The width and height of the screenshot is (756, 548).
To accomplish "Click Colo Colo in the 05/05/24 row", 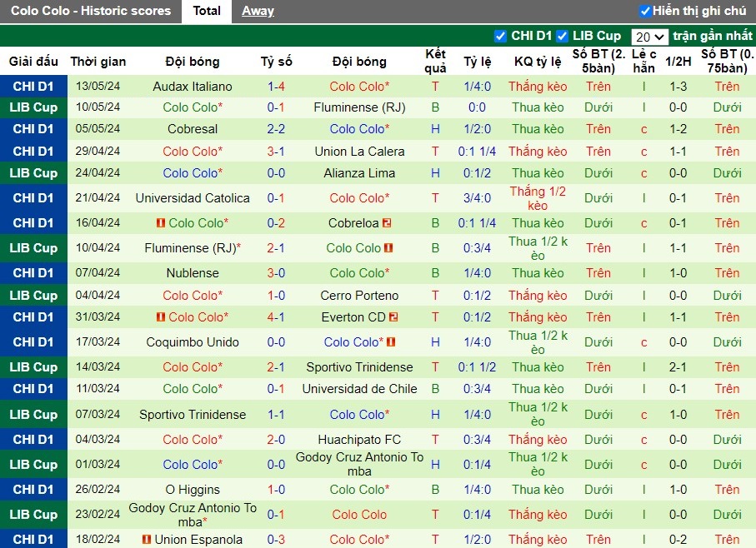I will pyautogui.click(x=360, y=129).
